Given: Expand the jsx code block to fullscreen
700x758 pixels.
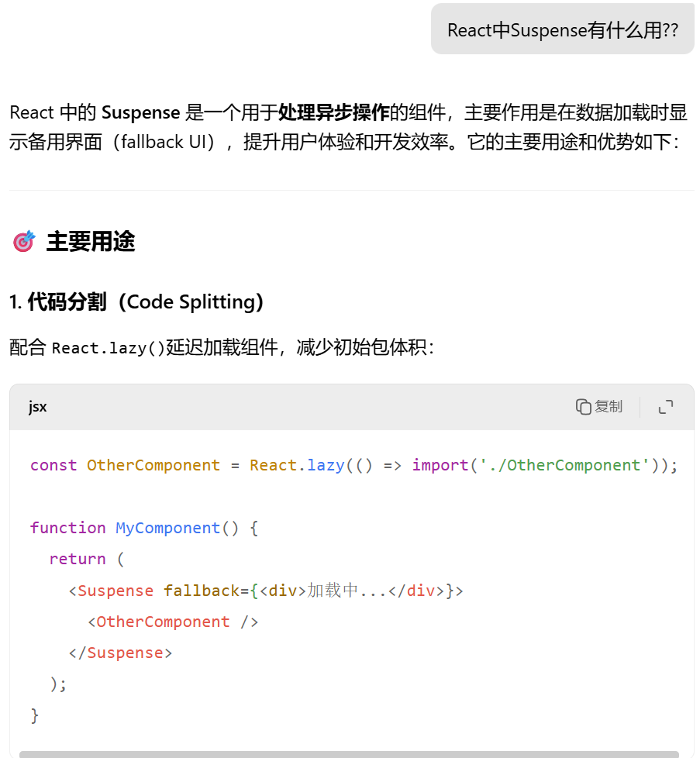Looking at the screenshot, I should (665, 407).
